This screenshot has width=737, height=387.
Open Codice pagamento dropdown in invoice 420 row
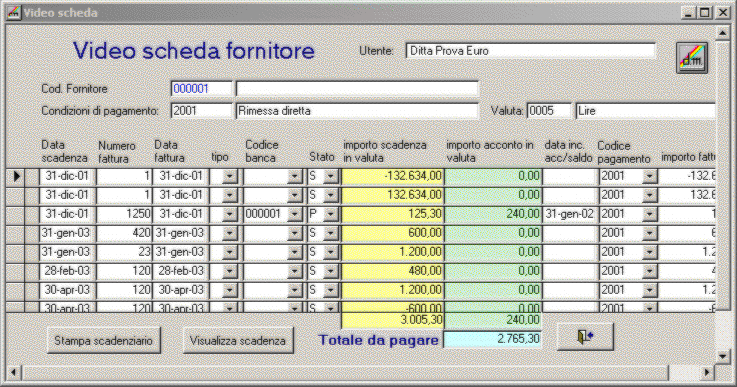pyautogui.click(x=650, y=233)
